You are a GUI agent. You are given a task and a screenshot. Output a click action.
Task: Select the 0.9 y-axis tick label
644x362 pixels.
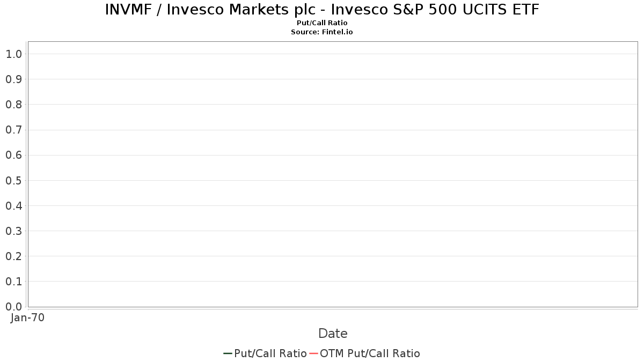(13, 79)
